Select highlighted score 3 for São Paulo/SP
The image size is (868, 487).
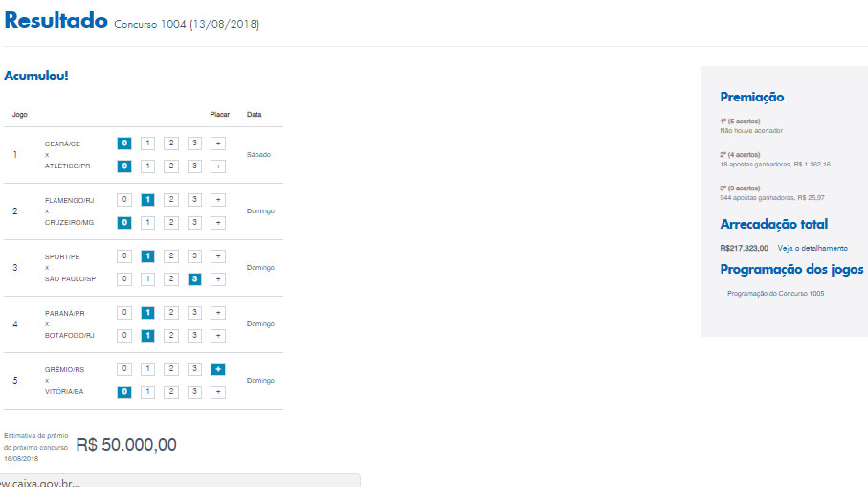(x=194, y=279)
